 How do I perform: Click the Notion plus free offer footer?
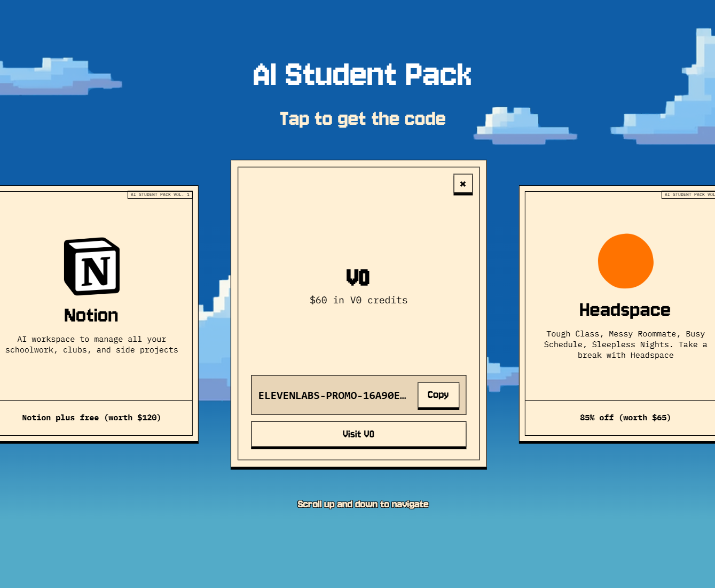(91, 418)
